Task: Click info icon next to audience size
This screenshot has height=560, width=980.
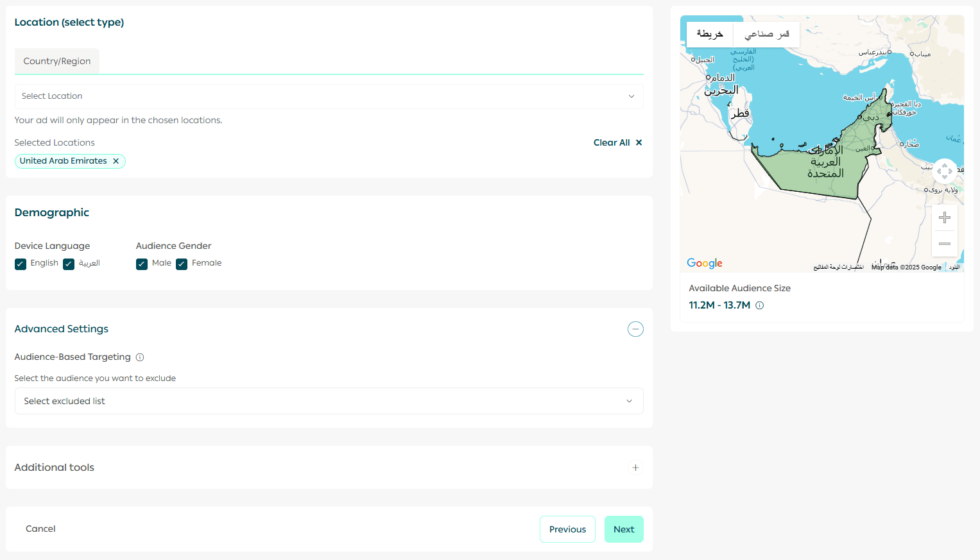Action: pyautogui.click(x=760, y=305)
